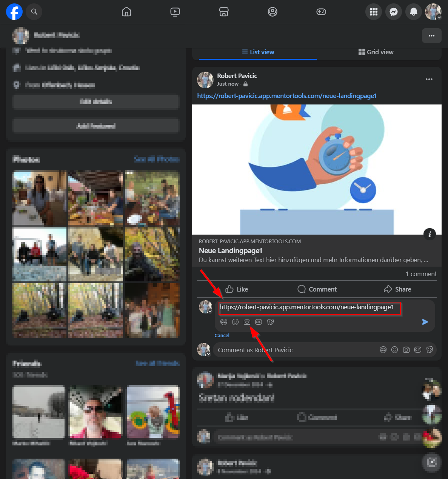This screenshot has width=448, height=479.
Task: Open the Video (Watch) icon
Action: 175,12
